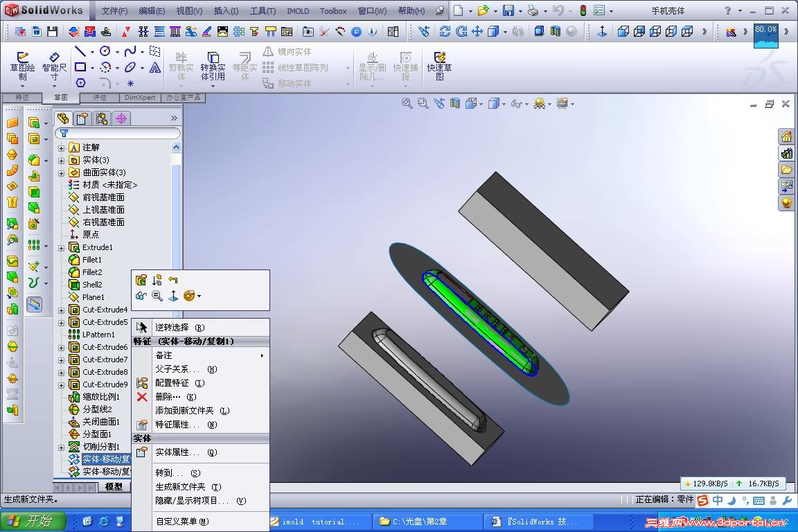Switch to the 办公室产品 tab
The height and width of the screenshot is (532, 798).
coord(183,97)
